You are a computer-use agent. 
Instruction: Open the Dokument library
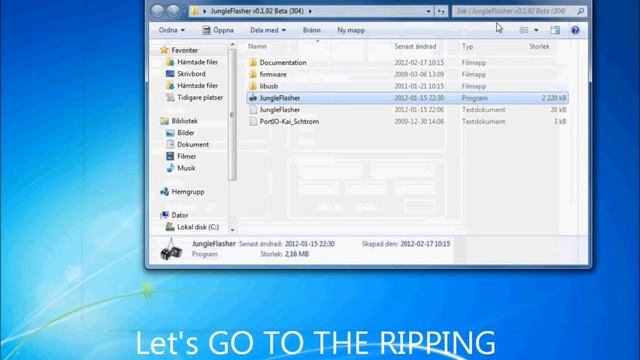click(x=193, y=145)
